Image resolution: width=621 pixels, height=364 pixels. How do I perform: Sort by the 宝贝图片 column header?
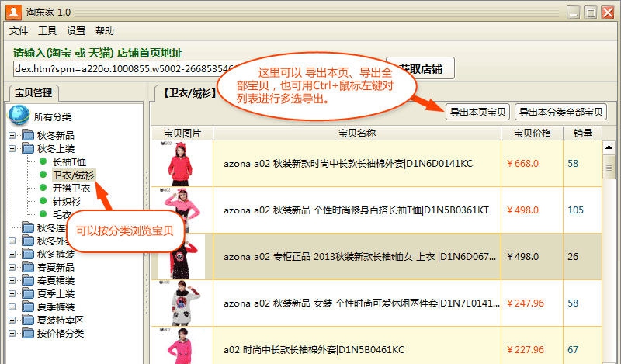[182, 133]
